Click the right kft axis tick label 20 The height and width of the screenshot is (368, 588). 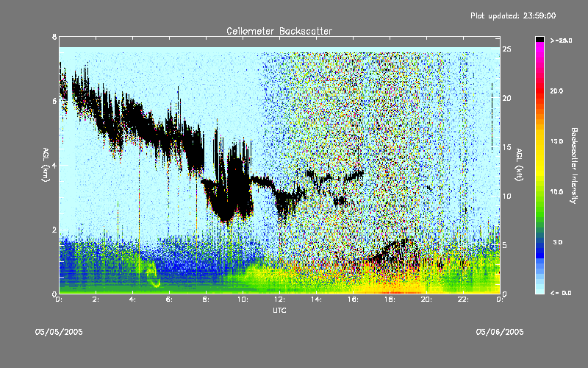pyautogui.click(x=507, y=98)
